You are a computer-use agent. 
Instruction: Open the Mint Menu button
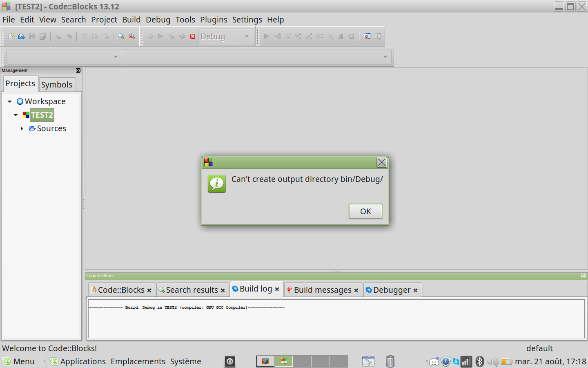[x=19, y=361]
